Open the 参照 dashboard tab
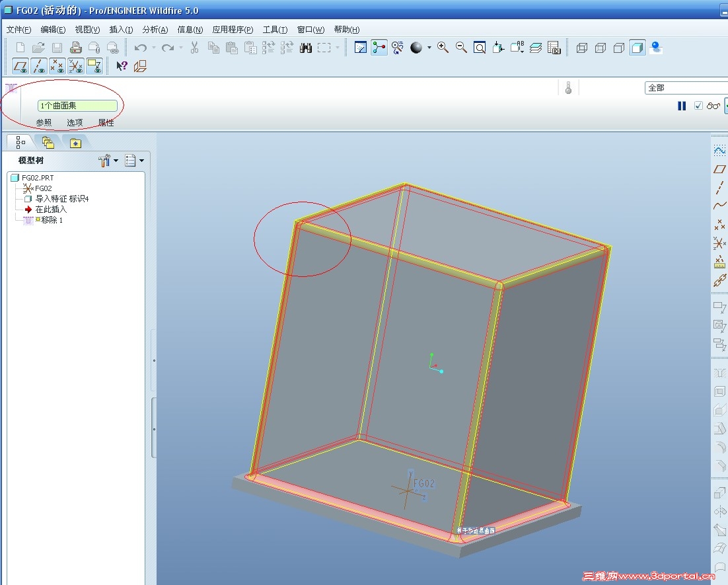 tap(44, 123)
